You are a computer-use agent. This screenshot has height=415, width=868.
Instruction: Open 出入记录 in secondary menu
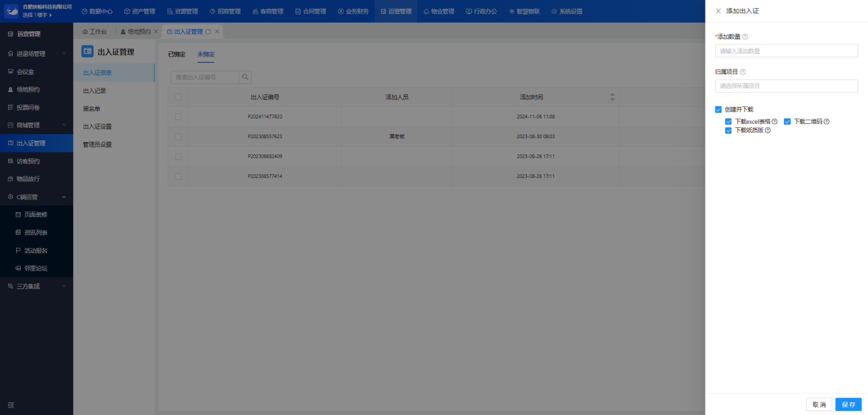tap(94, 91)
